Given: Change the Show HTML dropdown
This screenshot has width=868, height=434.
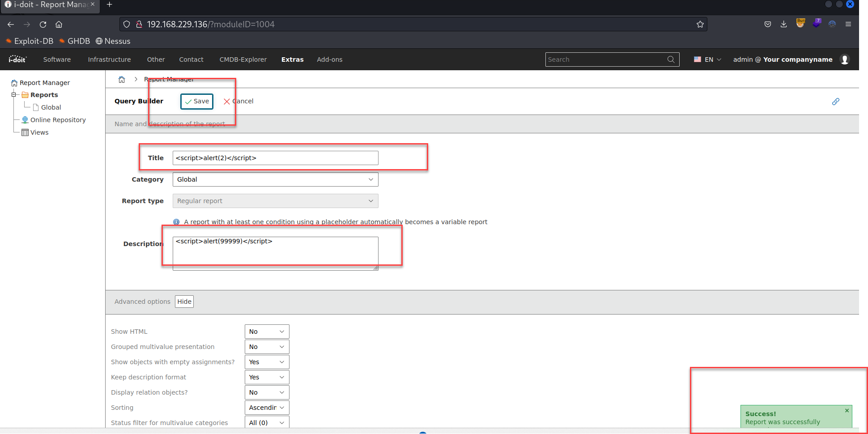Looking at the screenshot, I should click(x=267, y=332).
